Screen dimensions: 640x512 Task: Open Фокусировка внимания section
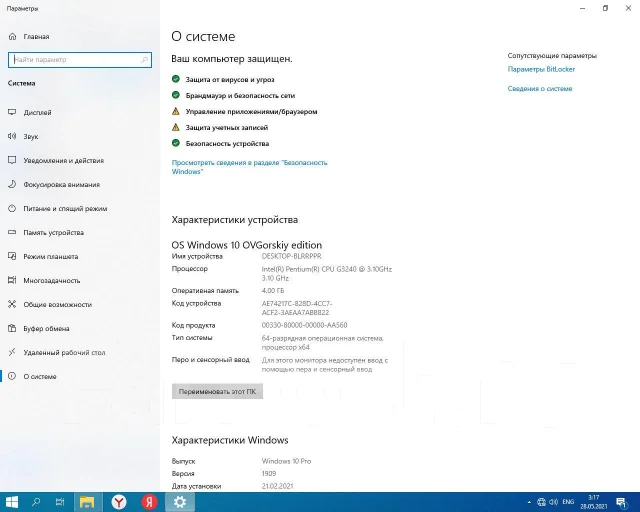pos(80,185)
